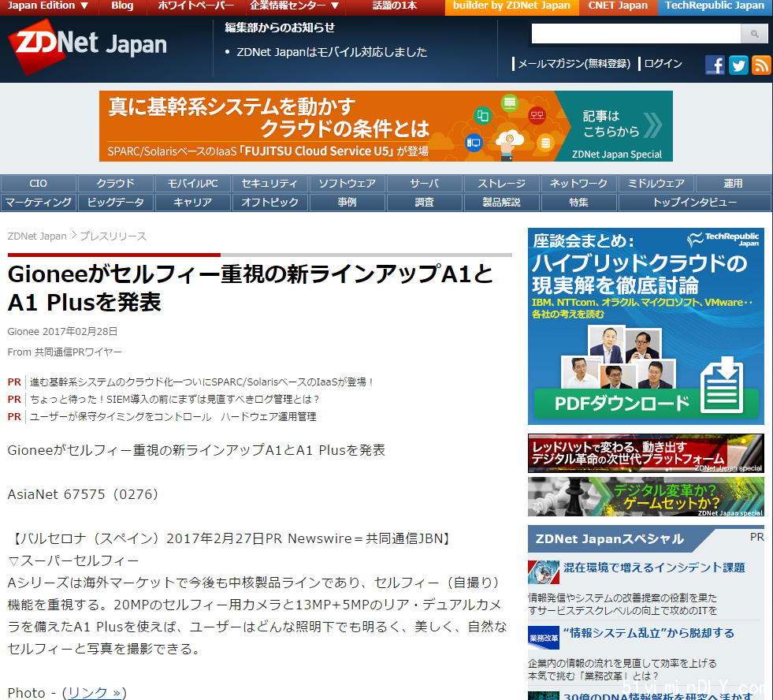Select the トップインタビュー category
The height and width of the screenshot is (700, 773).
(695, 203)
